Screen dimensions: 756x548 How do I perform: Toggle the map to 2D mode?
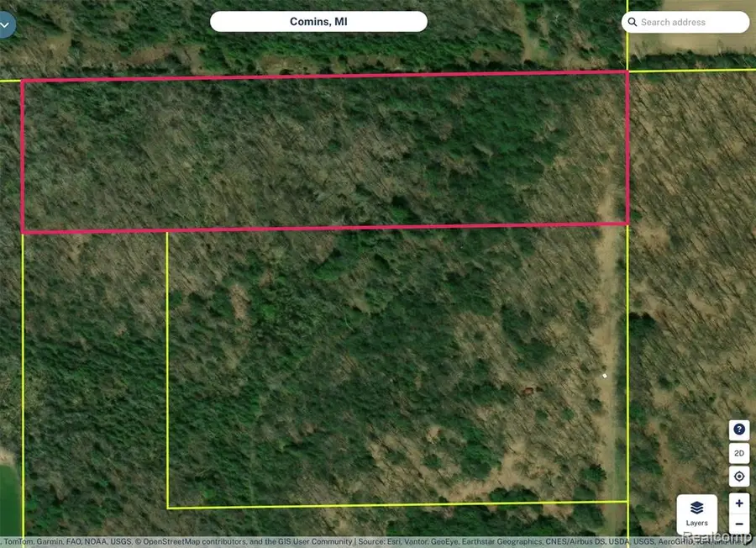[x=738, y=453]
